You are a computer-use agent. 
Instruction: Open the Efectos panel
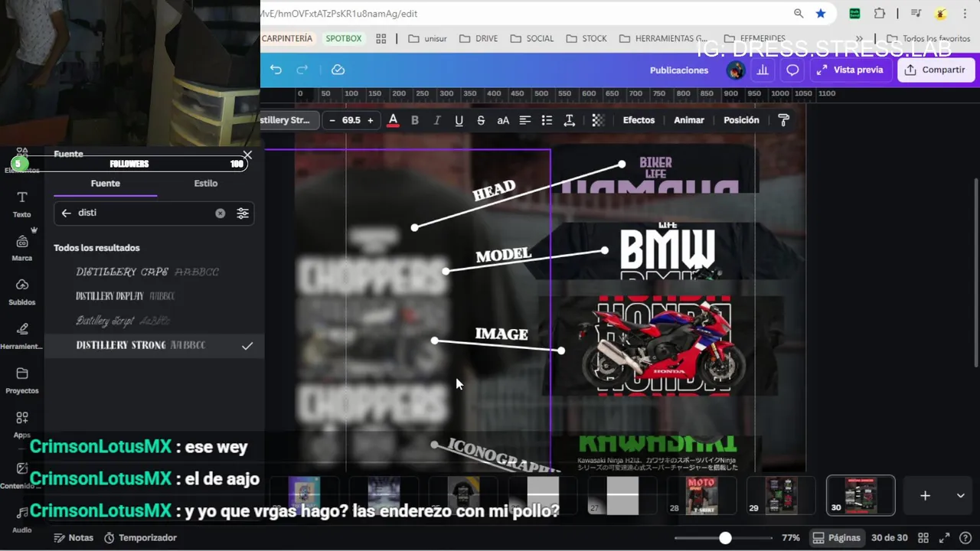(x=639, y=120)
